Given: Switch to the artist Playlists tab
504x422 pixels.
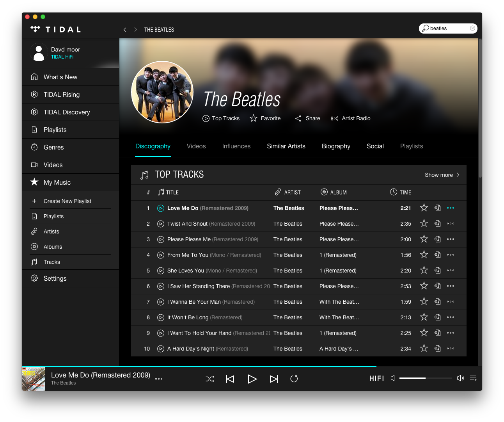Looking at the screenshot, I should tap(412, 146).
